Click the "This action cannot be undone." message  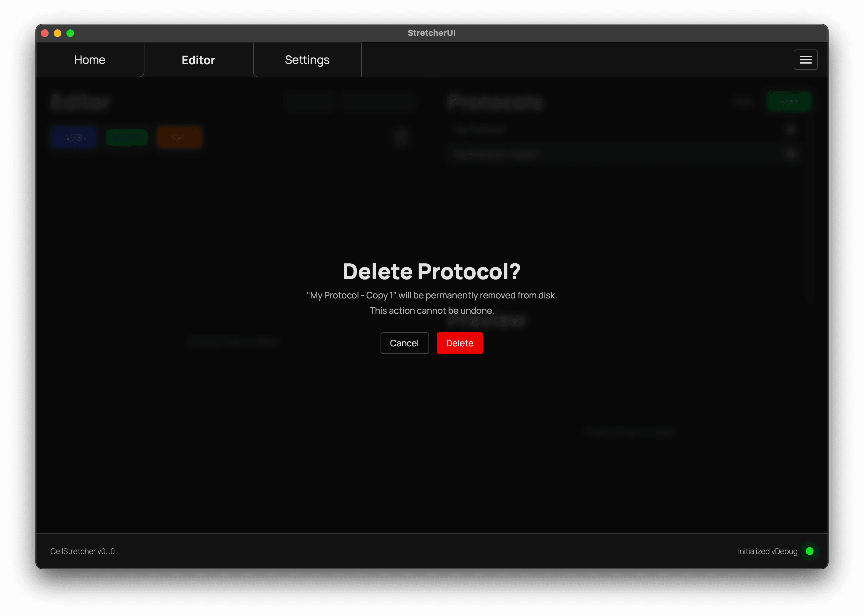coord(432,311)
